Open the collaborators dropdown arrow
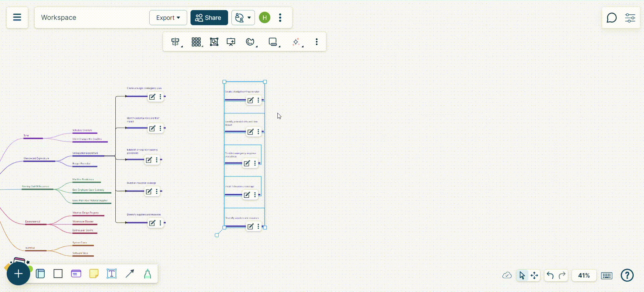644x292 pixels. 249,18
